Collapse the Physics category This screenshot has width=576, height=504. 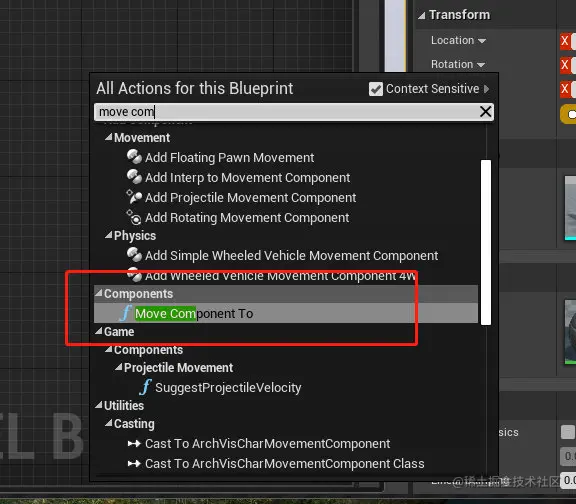(x=109, y=235)
